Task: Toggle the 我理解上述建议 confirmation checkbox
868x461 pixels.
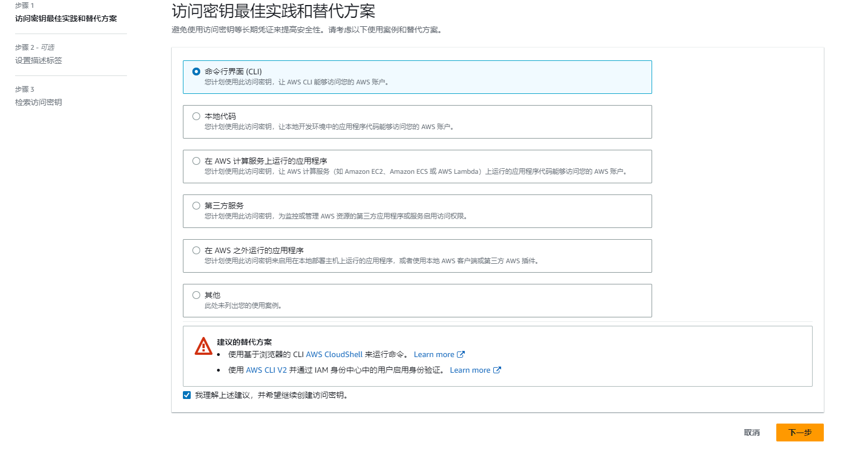Action: 187,395
